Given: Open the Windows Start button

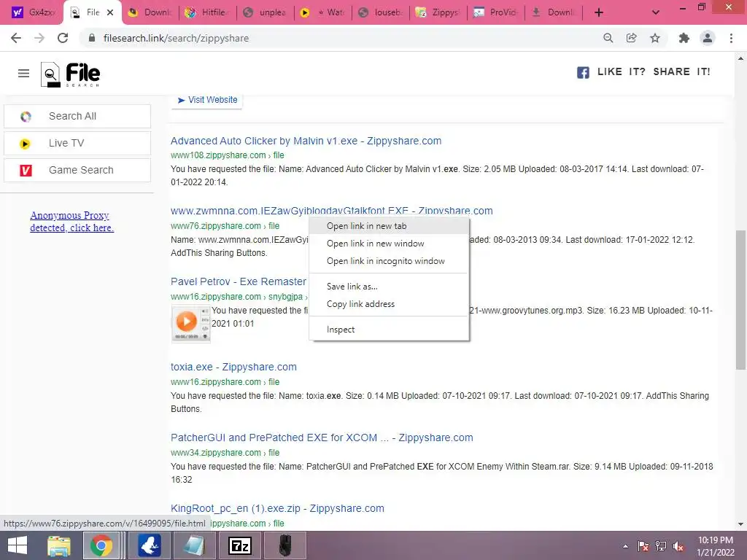Looking at the screenshot, I should pos(18,545).
